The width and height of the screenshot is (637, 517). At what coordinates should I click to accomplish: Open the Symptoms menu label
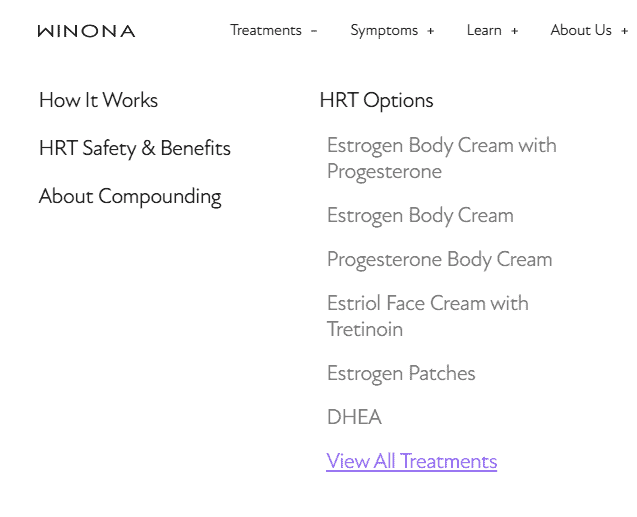[x=384, y=30]
